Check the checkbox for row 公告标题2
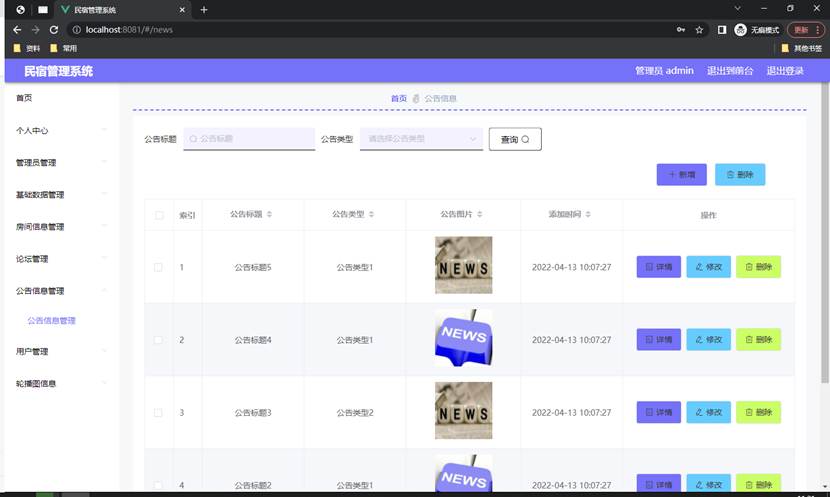This screenshot has height=497, width=830. click(x=158, y=485)
